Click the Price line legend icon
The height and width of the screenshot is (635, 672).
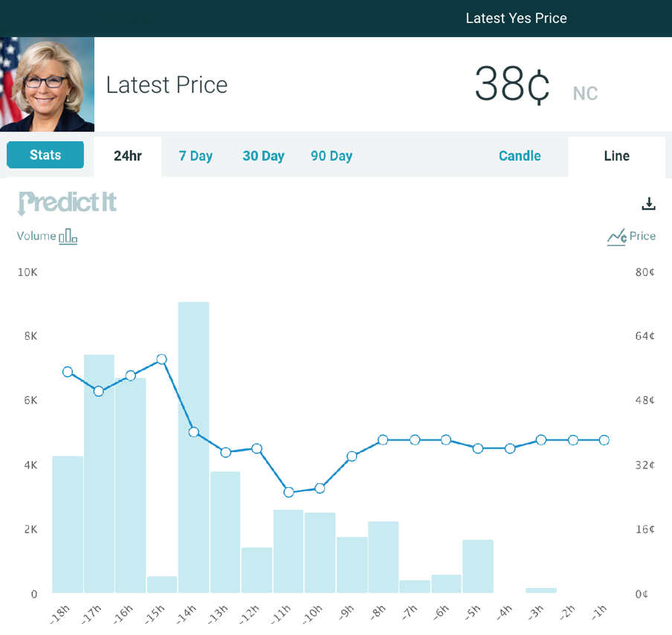click(616, 236)
